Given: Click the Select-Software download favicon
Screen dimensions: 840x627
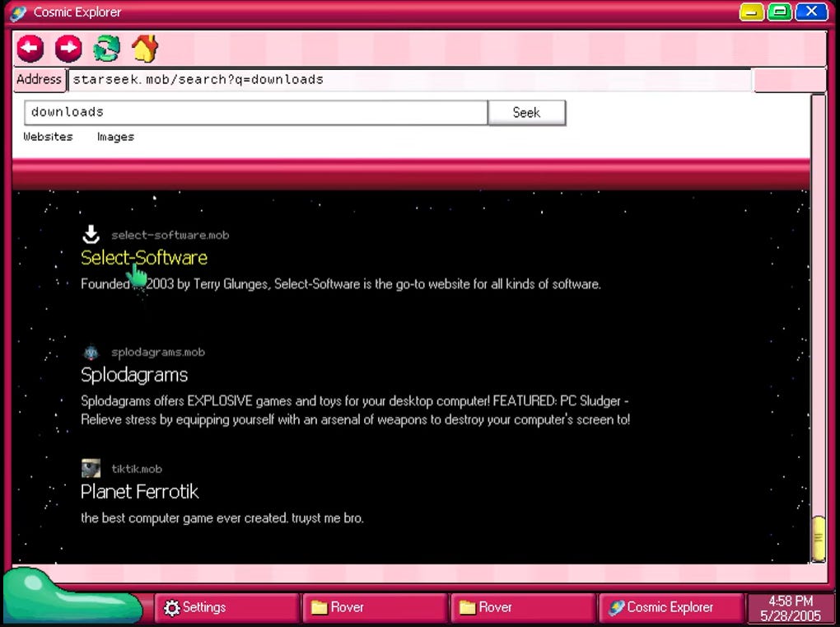Looking at the screenshot, I should 91,235.
